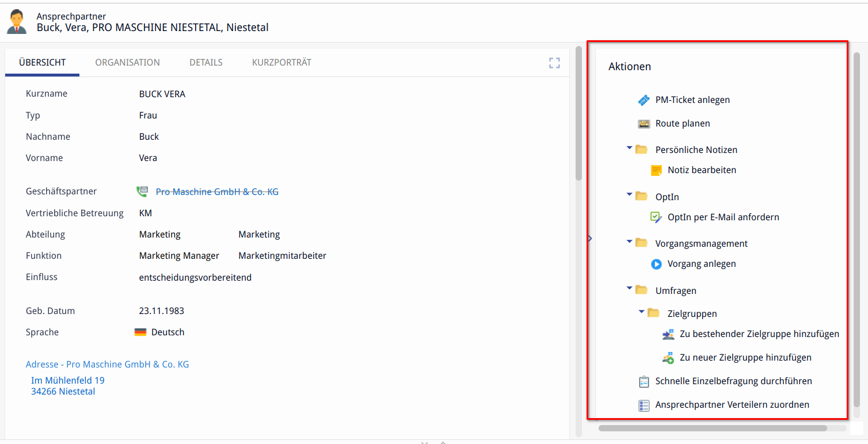
Task: Click the phone icon next to Geschäftspartner
Action: pos(142,192)
